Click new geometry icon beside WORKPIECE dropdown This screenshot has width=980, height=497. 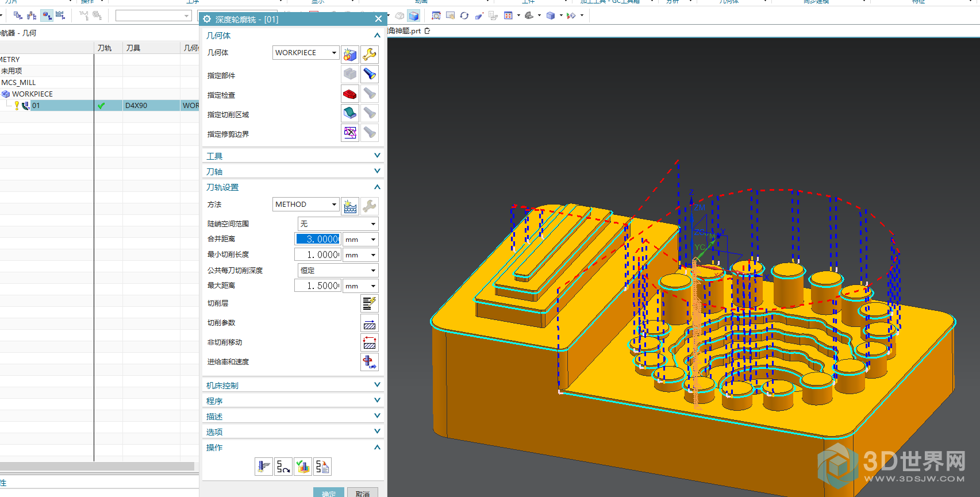(x=350, y=55)
